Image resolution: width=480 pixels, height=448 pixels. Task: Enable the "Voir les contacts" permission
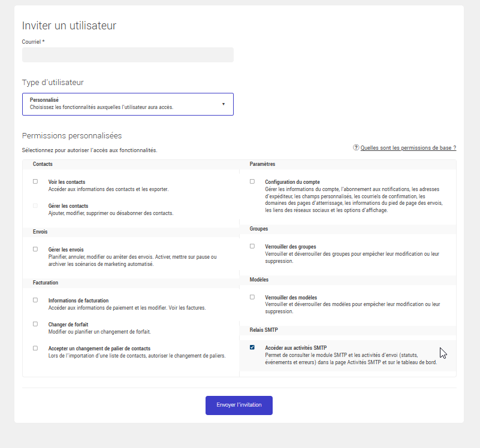pyautogui.click(x=35, y=181)
